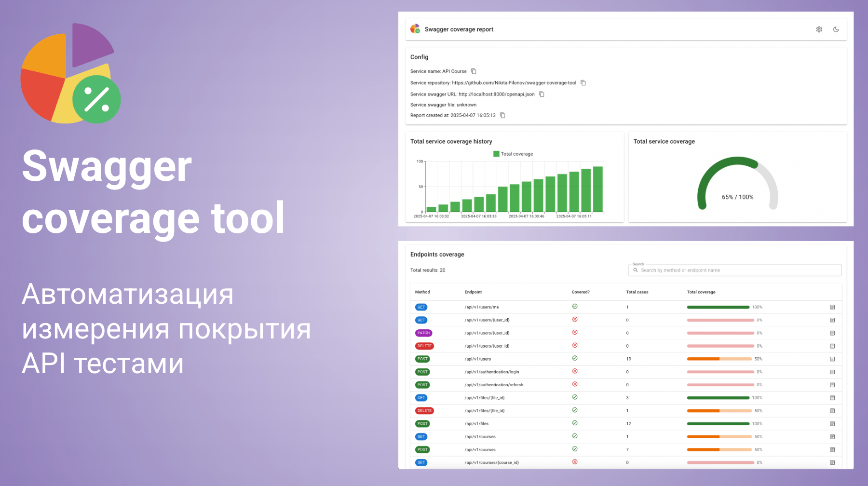The image size is (868, 486).
Task: Open the settings gear in report header
Action: tap(819, 29)
